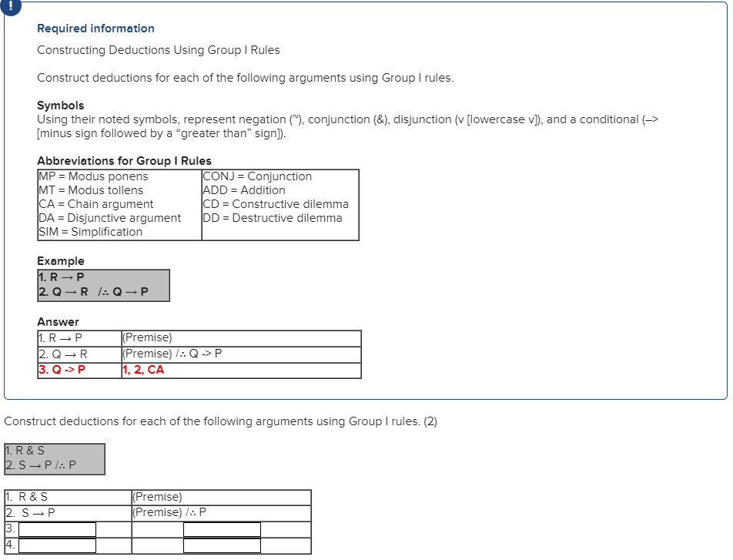Image resolution: width=733 pixels, height=560 pixels.
Task: Click the 'Construct deductions' instruction text
Action: pyautogui.click(x=221, y=421)
